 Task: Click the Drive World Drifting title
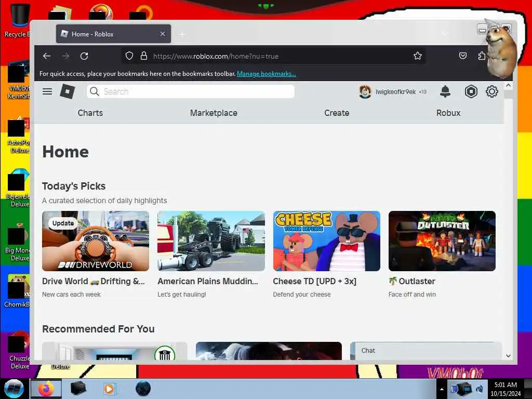click(94, 281)
